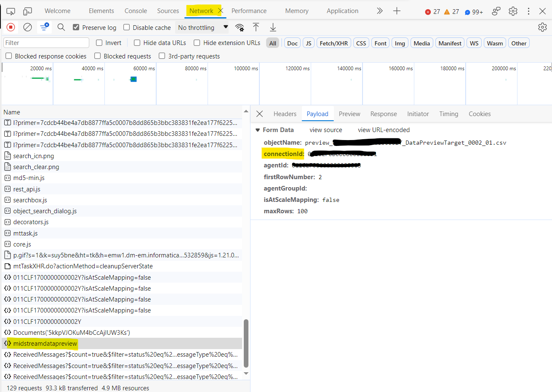Open network search magnifier
The height and width of the screenshot is (392, 552).
[61, 27]
